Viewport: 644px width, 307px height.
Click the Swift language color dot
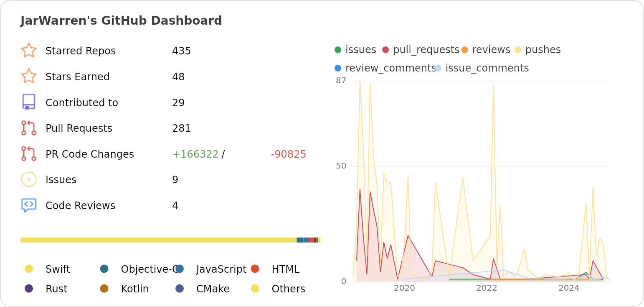29,269
